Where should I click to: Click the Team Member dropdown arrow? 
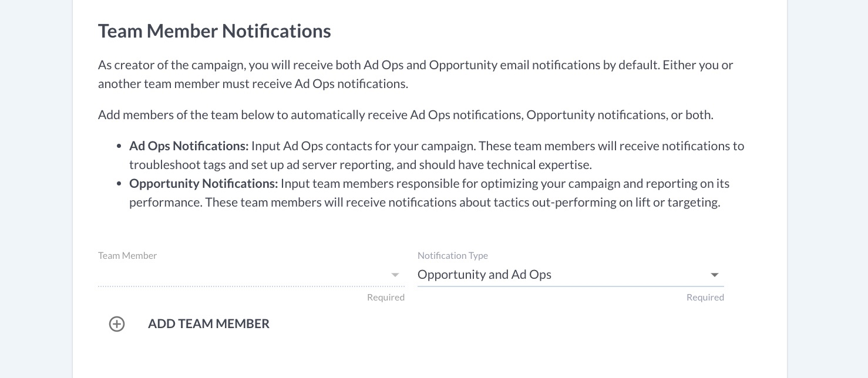(x=395, y=275)
